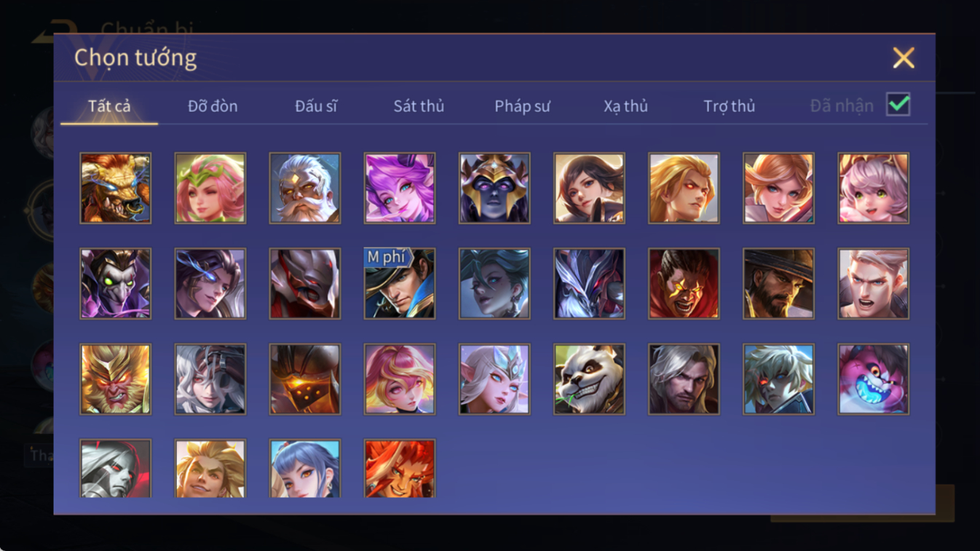Select the purple-haired pink girl hero
The height and width of the screenshot is (551, 980).
pos(400,188)
